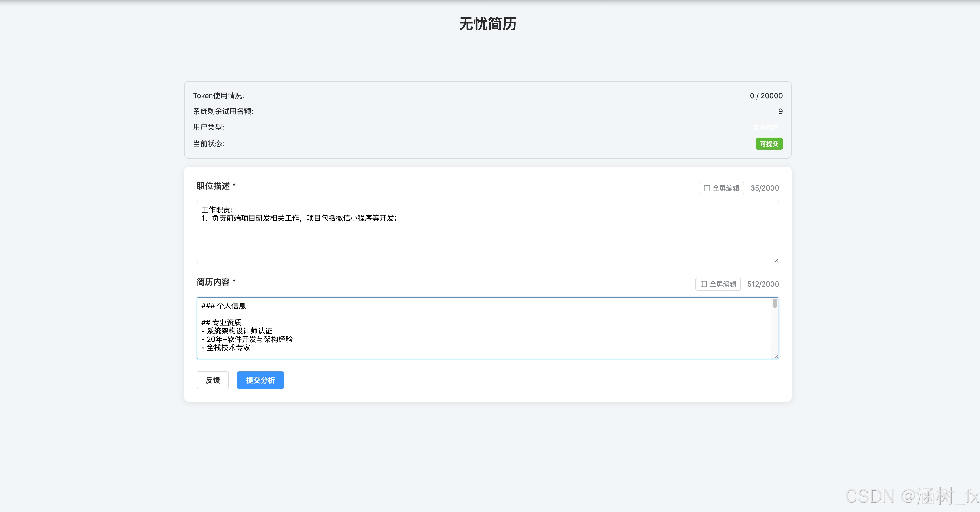Click the 职位描述 field label
Screen dimensions: 980x512
pyautogui.click(x=213, y=186)
